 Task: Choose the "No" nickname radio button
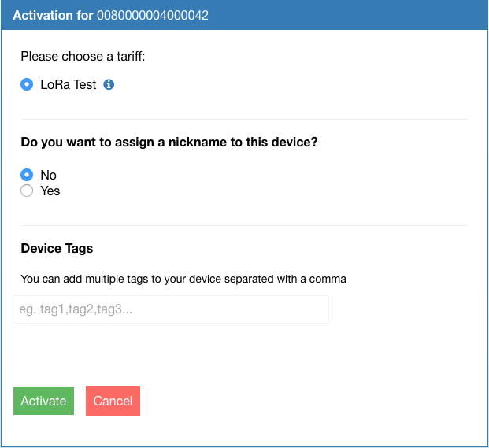27,175
